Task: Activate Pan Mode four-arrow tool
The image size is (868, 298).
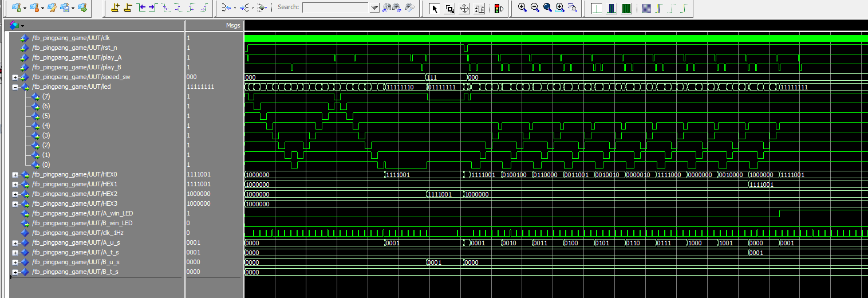Action: (464, 8)
